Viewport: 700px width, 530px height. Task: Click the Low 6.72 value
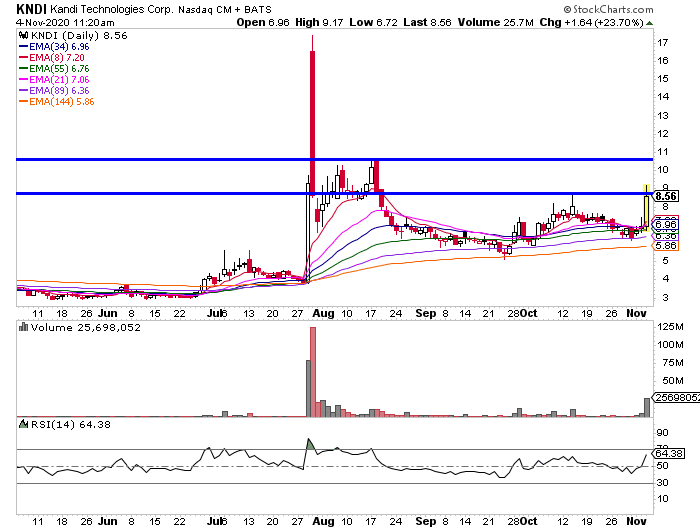(x=373, y=22)
